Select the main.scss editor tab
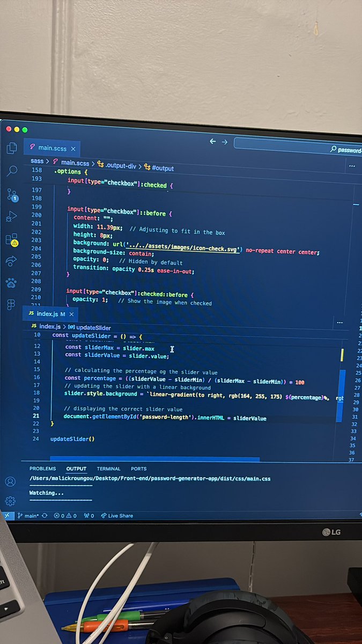 (53, 148)
